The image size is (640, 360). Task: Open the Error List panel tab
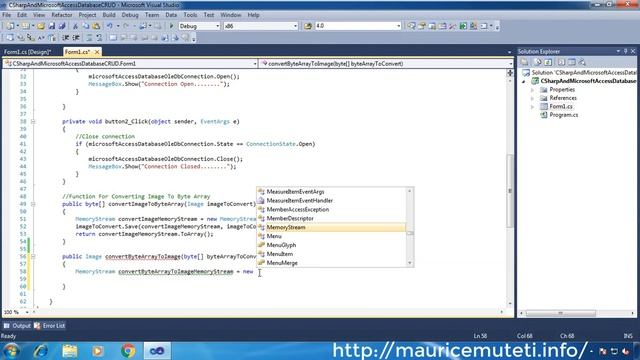pyautogui.click(x=49, y=326)
